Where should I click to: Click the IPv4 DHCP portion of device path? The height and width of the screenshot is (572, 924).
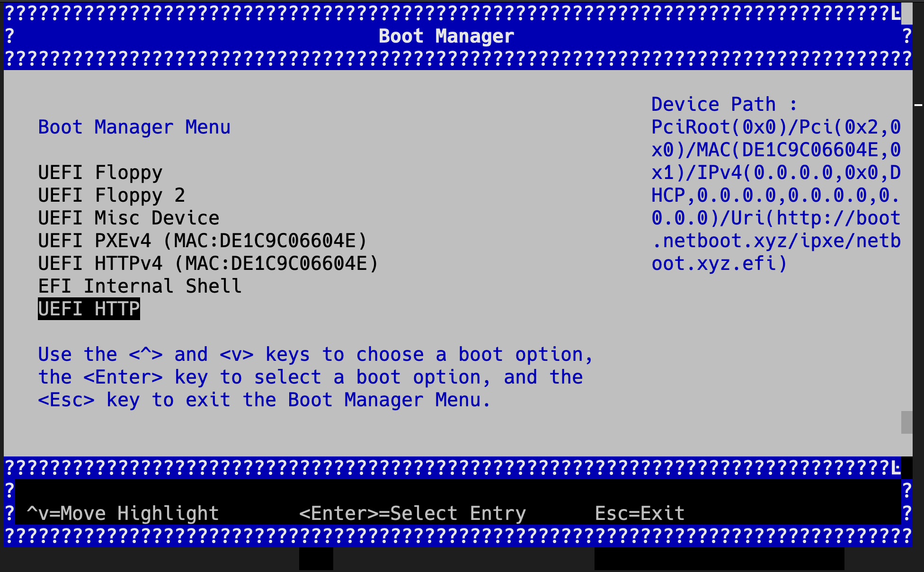(x=775, y=172)
